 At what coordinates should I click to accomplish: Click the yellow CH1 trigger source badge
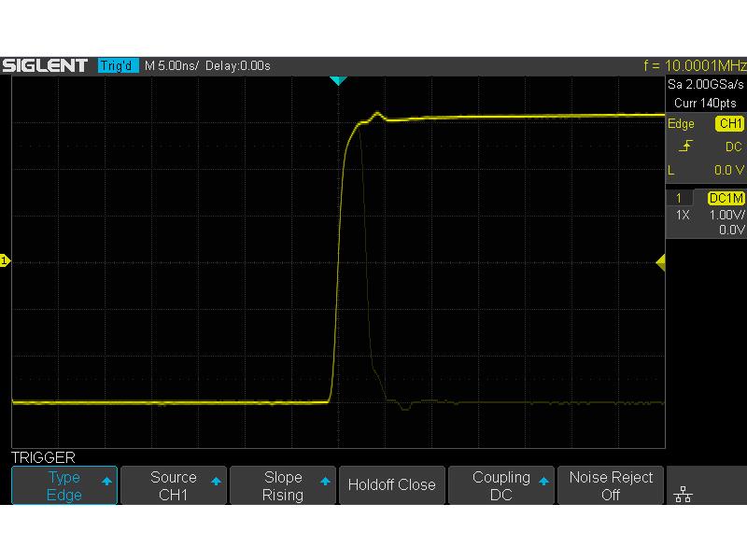click(729, 124)
